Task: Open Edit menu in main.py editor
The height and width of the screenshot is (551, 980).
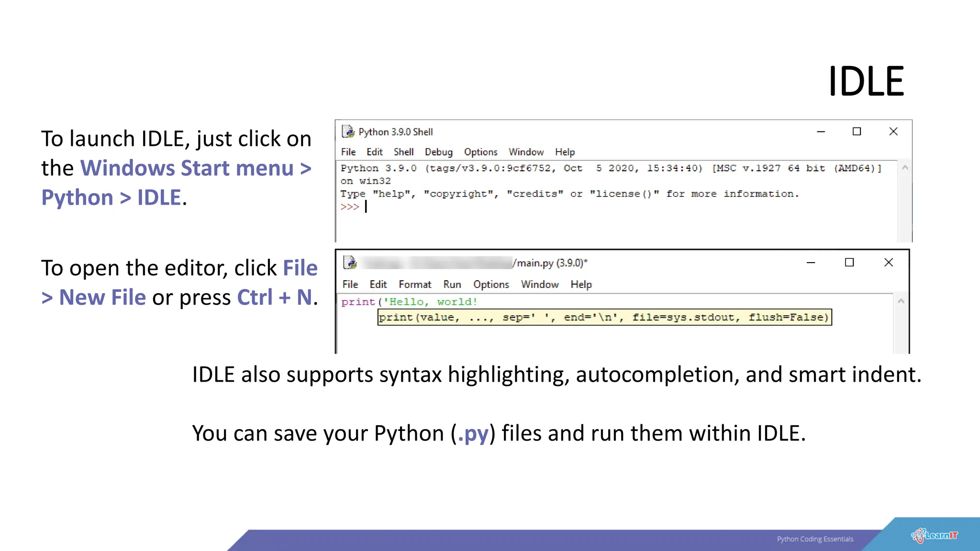Action: pyautogui.click(x=378, y=285)
